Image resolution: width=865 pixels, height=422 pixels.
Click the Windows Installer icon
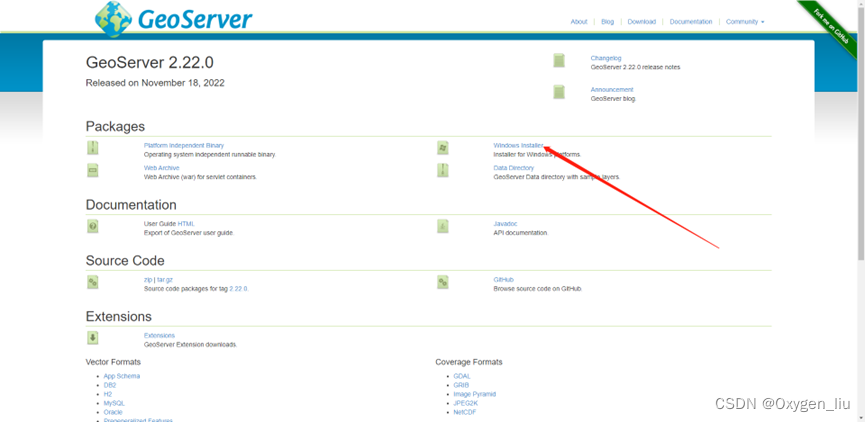442,148
